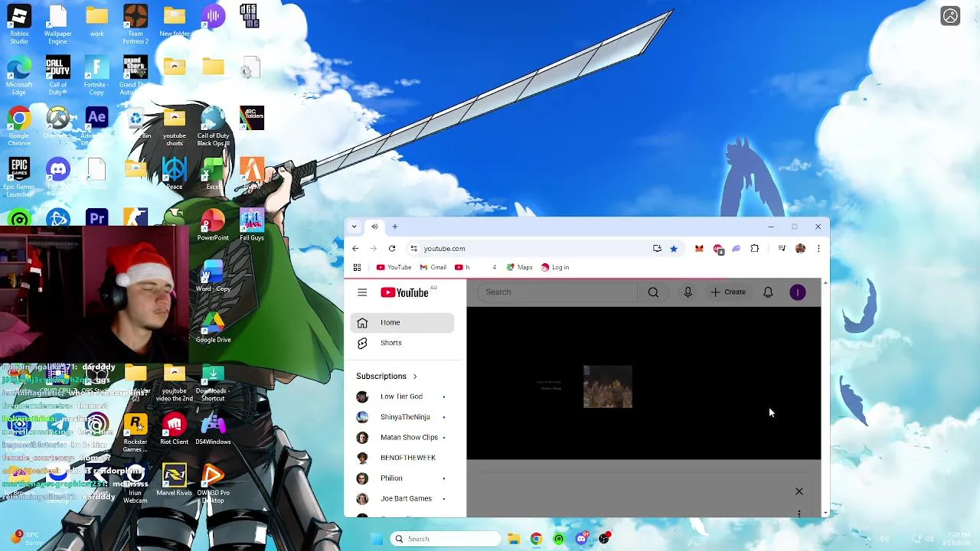
Task: Open the Maps bookmark
Action: point(519,268)
